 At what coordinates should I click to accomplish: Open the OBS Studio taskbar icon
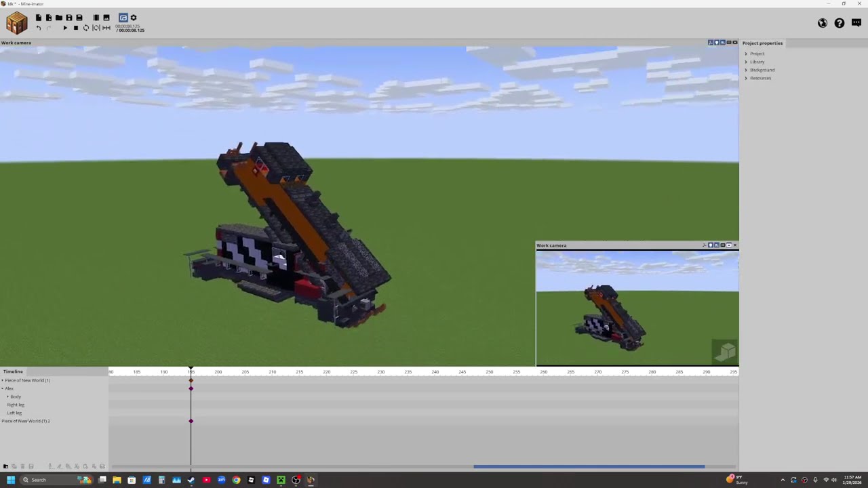click(x=296, y=480)
